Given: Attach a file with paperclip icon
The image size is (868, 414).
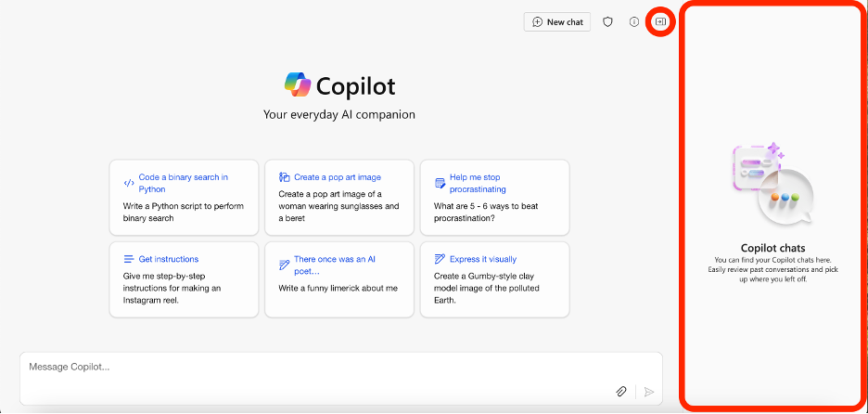Looking at the screenshot, I should pos(621,392).
